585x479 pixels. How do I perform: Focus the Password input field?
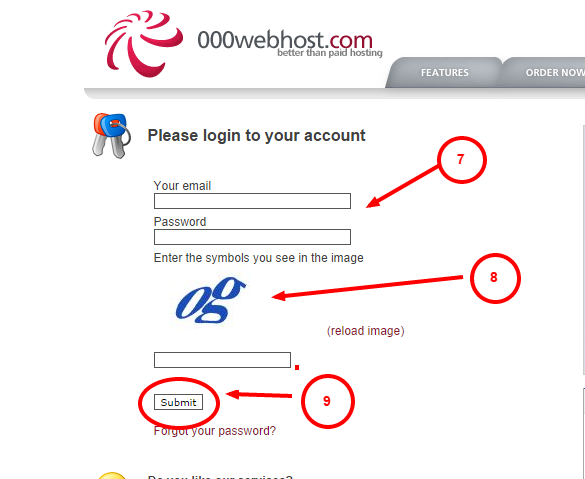[x=252, y=237]
